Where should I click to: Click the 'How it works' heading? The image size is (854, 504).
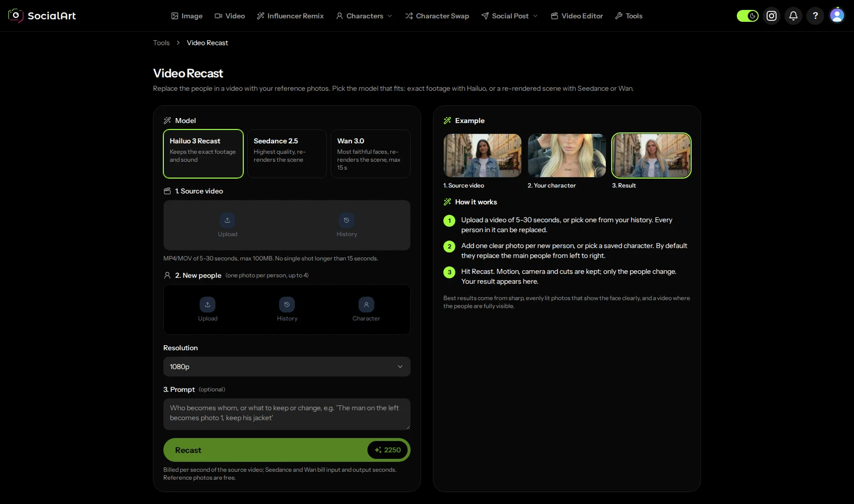tap(476, 202)
